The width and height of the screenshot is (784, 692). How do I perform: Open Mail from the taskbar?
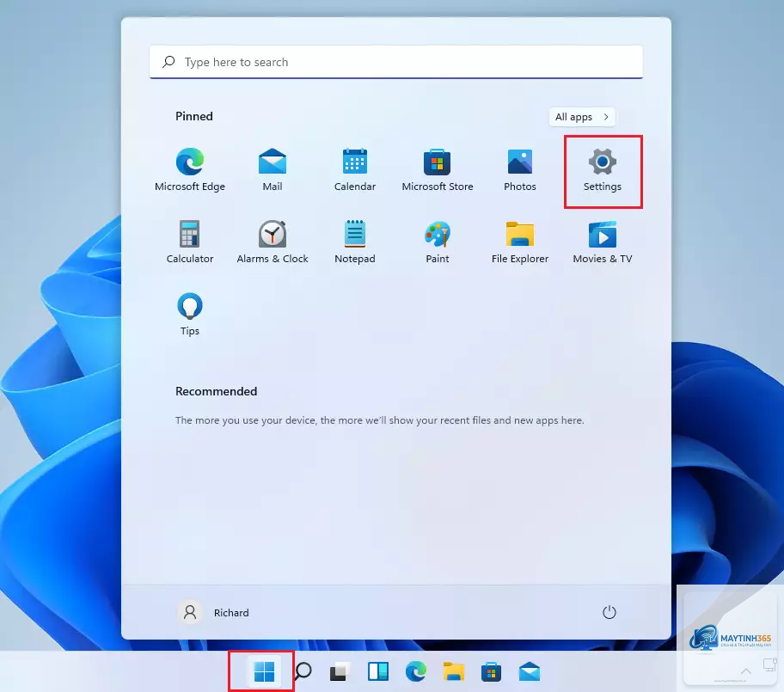[530, 671]
